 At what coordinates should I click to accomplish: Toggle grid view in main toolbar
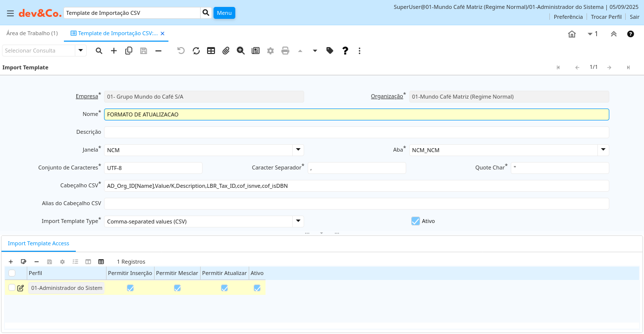(211, 51)
